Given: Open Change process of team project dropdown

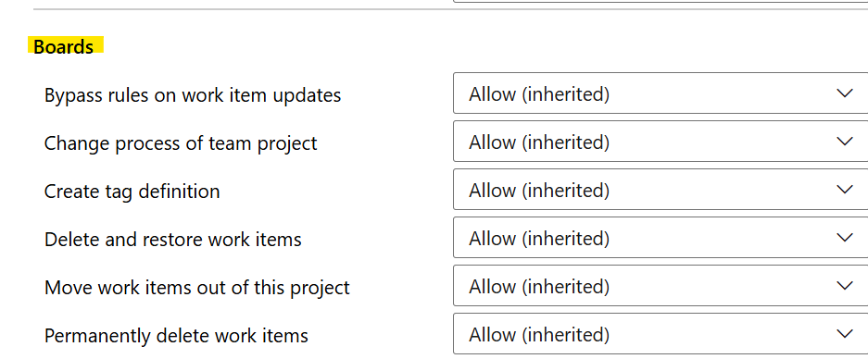Looking at the screenshot, I should [660, 142].
